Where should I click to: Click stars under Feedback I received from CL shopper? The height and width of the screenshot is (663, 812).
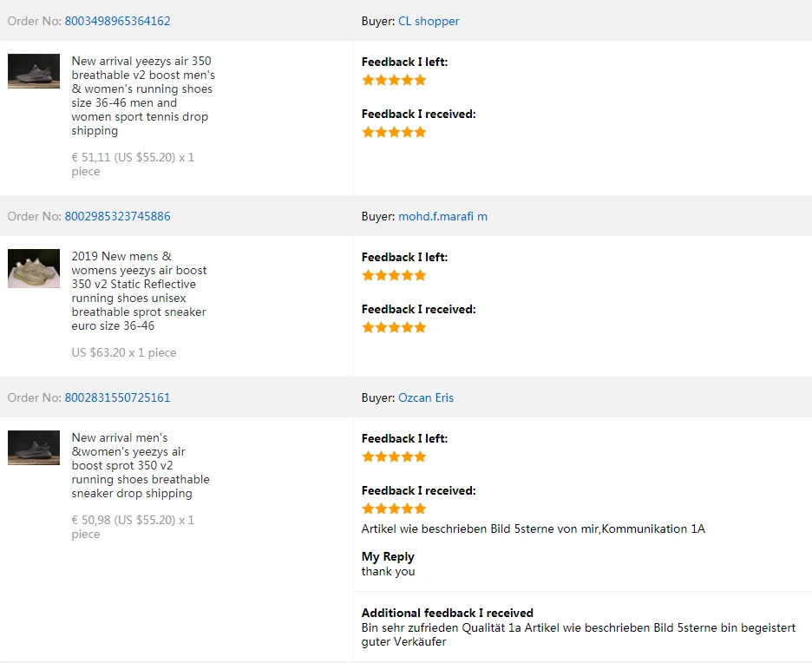click(x=394, y=133)
